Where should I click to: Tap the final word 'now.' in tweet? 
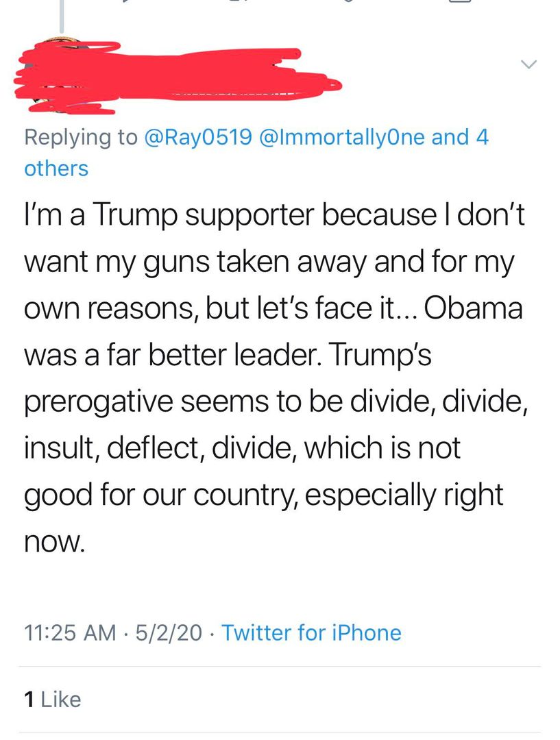pyautogui.click(x=55, y=542)
